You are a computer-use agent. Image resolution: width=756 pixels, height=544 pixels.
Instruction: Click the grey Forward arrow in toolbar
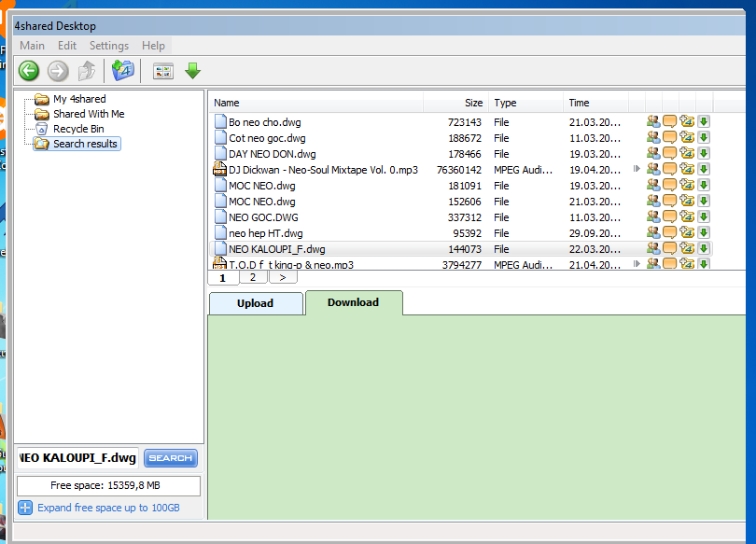tap(58, 71)
